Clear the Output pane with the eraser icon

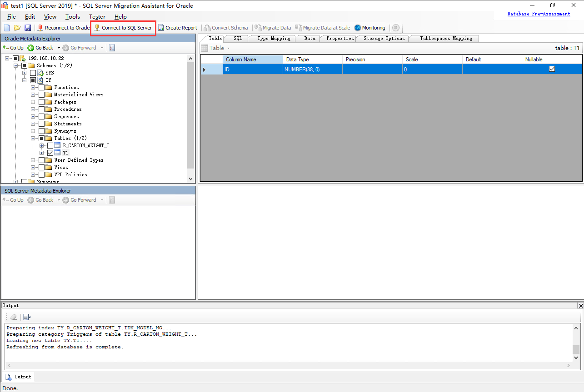[x=14, y=317]
